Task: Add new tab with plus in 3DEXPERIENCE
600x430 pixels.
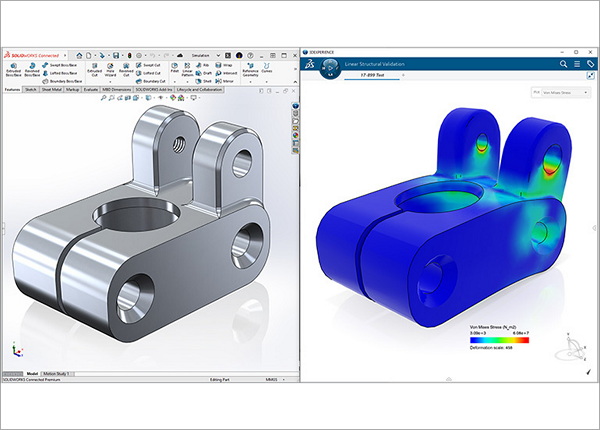Action: click(x=403, y=75)
